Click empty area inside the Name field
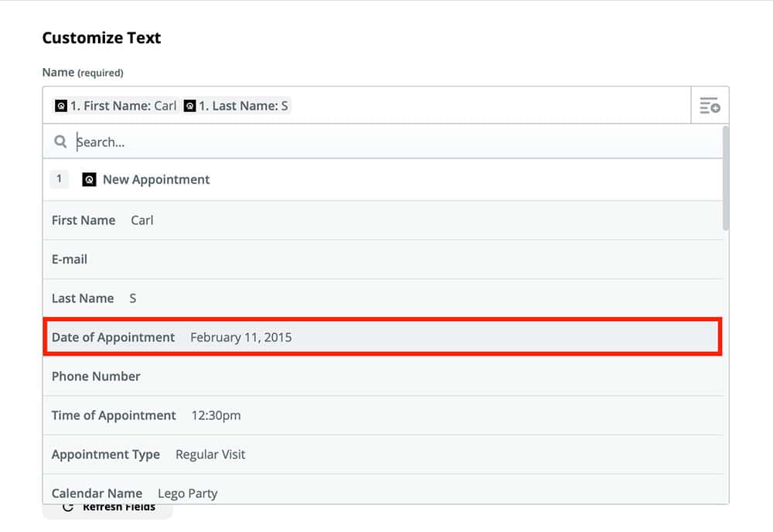Image resolution: width=773 pixels, height=532 pixels. [x=487, y=106]
